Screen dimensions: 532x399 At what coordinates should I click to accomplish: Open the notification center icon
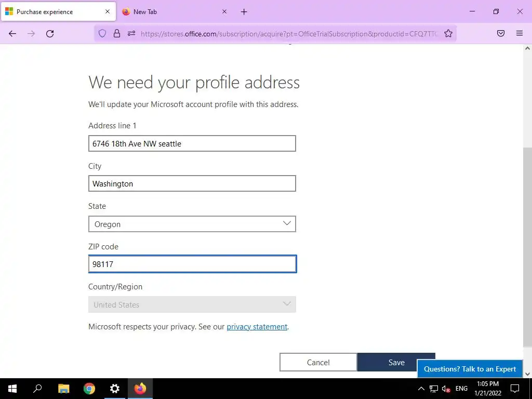[x=515, y=389]
